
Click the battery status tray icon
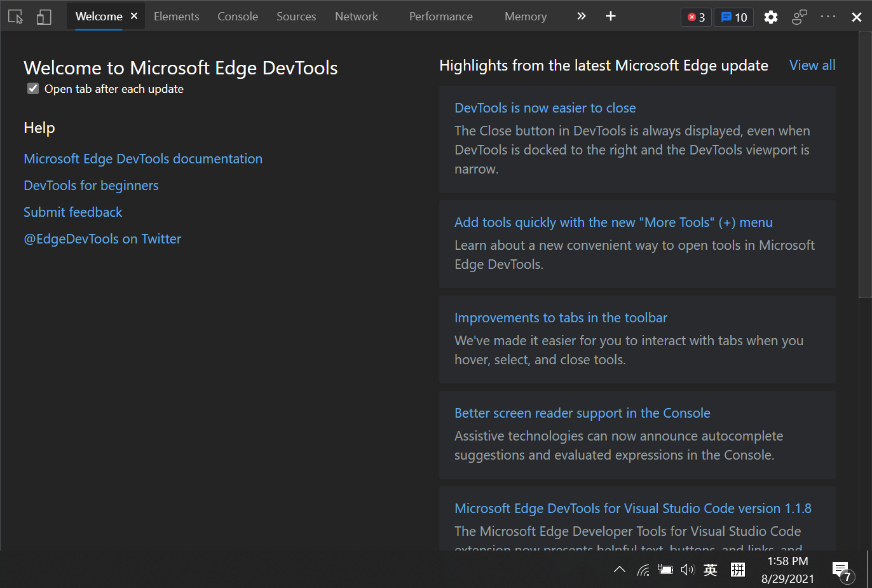[x=665, y=570]
